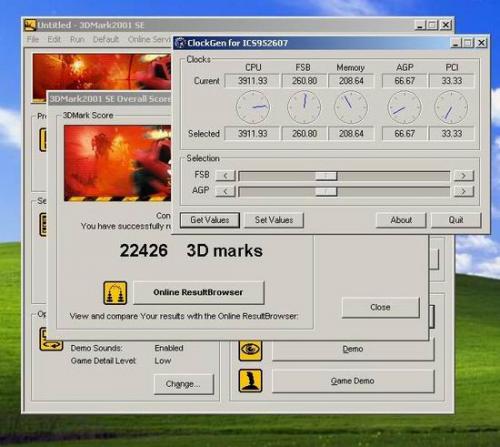
Task: Close the ClockGen window
Action: tap(481, 43)
